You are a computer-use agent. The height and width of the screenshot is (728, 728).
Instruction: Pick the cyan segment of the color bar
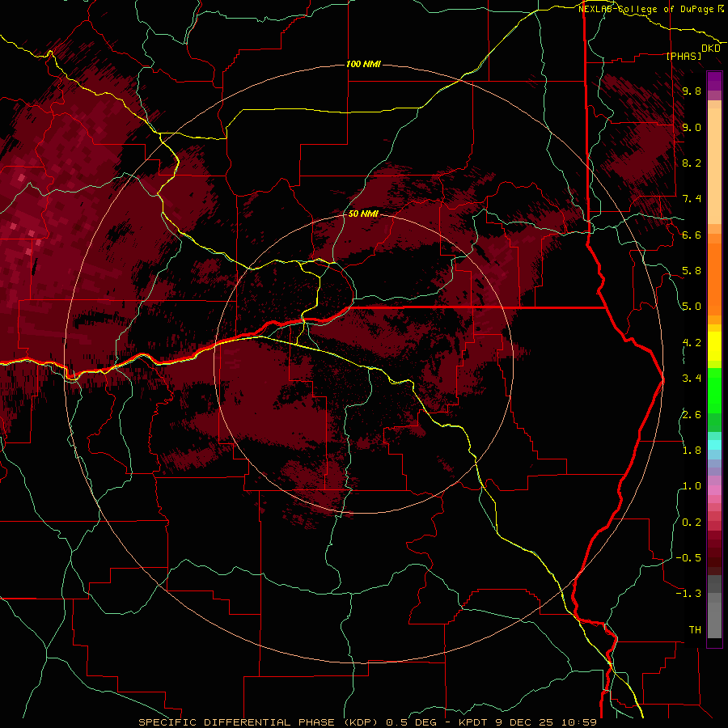point(714,445)
